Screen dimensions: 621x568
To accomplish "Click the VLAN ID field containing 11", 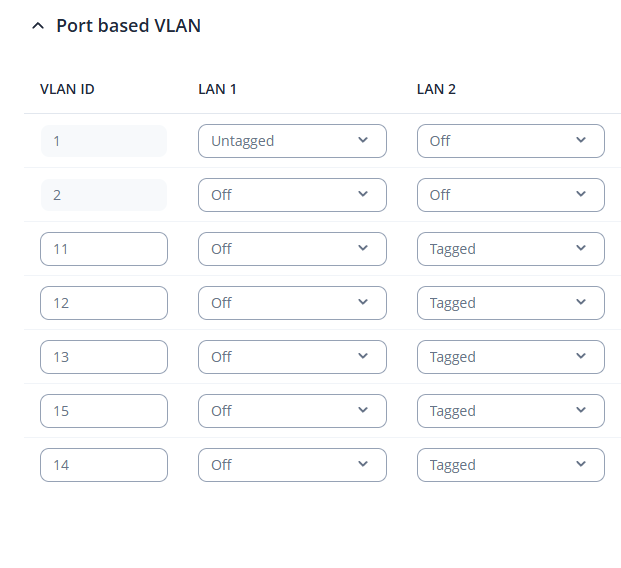I will [x=103, y=249].
